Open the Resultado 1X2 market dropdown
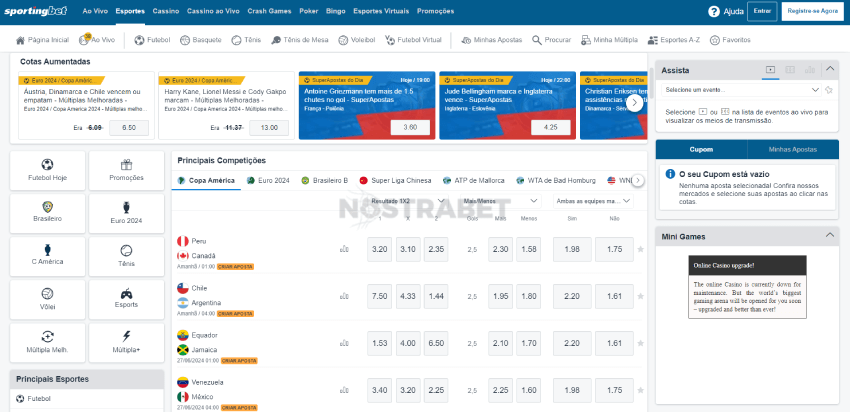 click(407, 201)
